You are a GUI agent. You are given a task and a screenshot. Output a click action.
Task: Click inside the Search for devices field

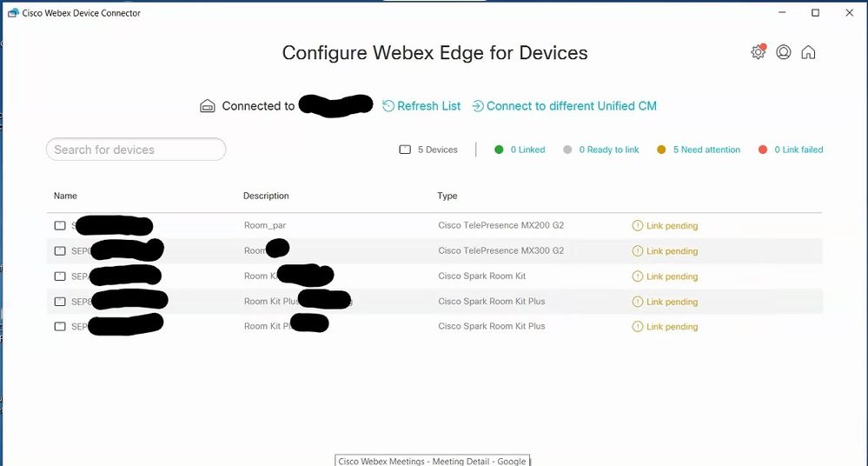pyautogui.click(x=136, y=150)
